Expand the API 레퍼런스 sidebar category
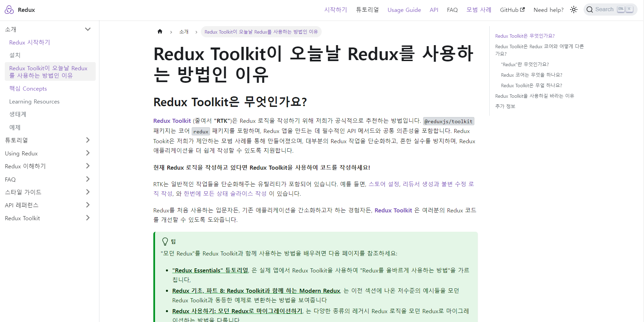This screenshot has width=644, height=322. pos(88,205)
